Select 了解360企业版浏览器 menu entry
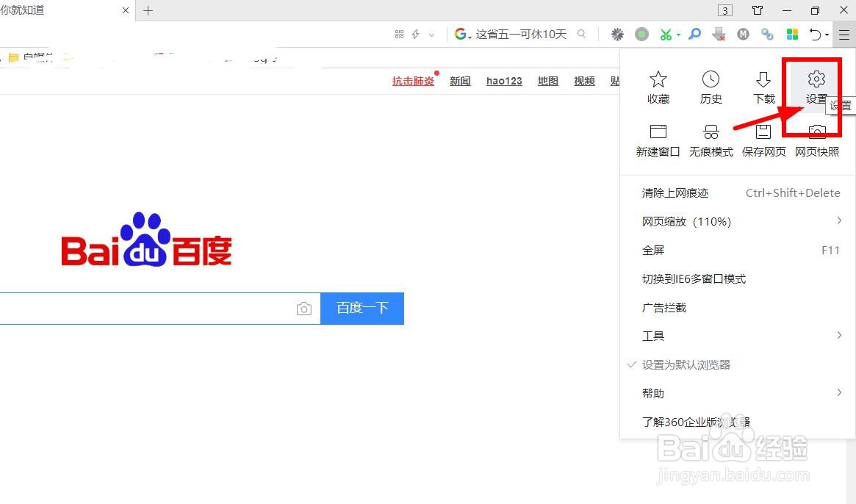Image resolution: width=856 pixels, height=504 pixels. point(738,422)
